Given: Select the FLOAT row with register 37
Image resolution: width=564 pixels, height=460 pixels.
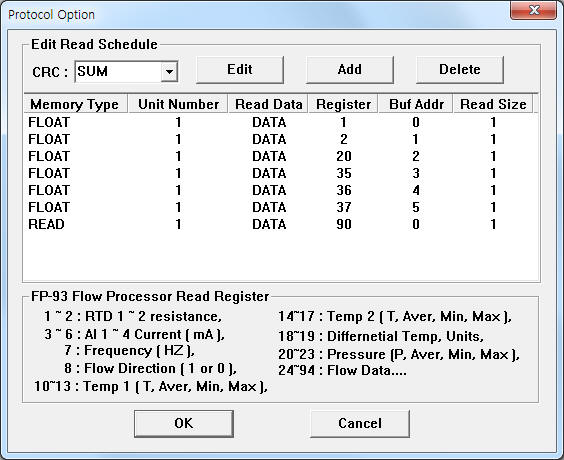Looking at the screenshot, I should click(281, 207).
